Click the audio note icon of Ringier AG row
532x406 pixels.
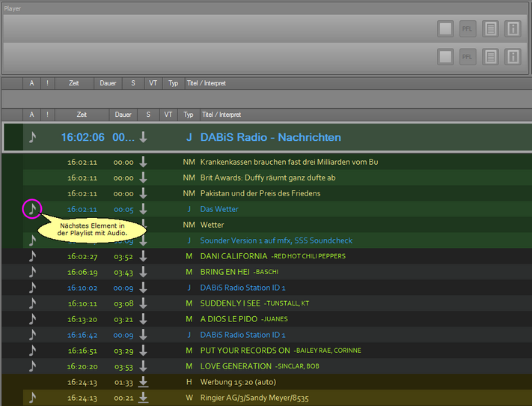pos(32,398)
